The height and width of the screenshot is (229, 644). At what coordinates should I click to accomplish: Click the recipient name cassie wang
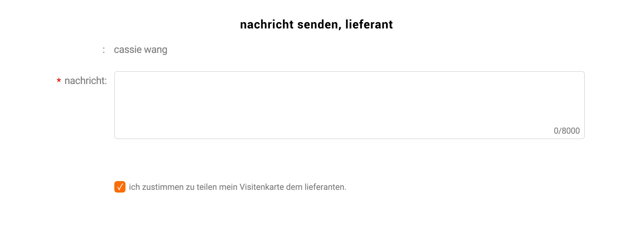click(141, 50)
